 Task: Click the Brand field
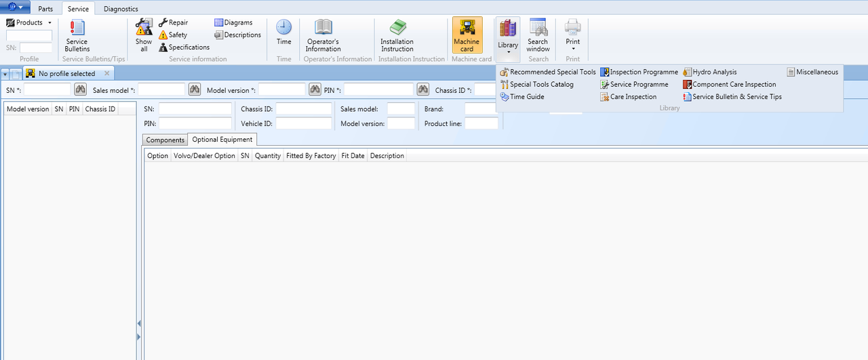[481, 108]
